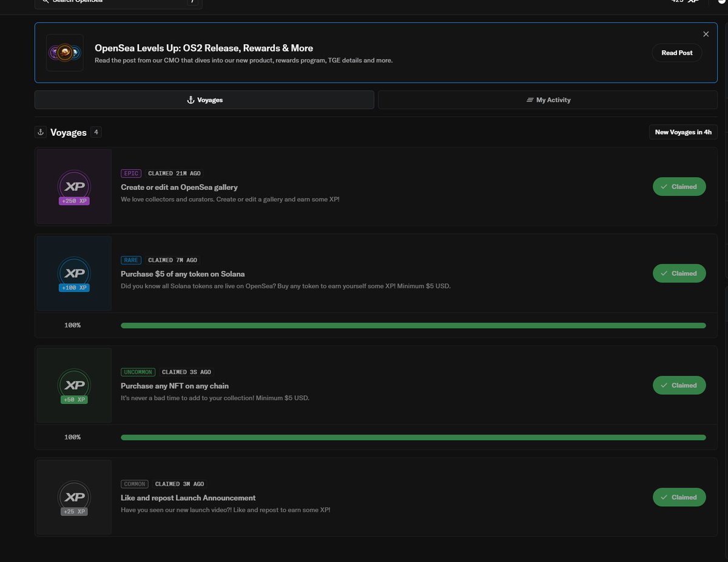Open 'Purchase $5 of any token on Solana'
This screenshot has height=562, width=728.
pyautogui.click(x=183, y=274)
